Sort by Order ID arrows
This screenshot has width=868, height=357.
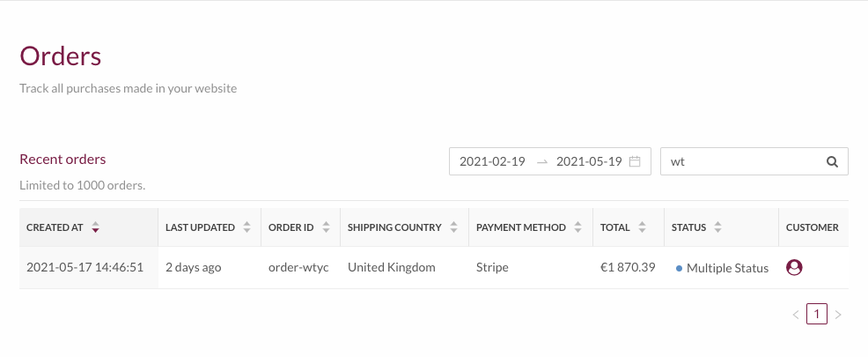(x=326, y=227)
